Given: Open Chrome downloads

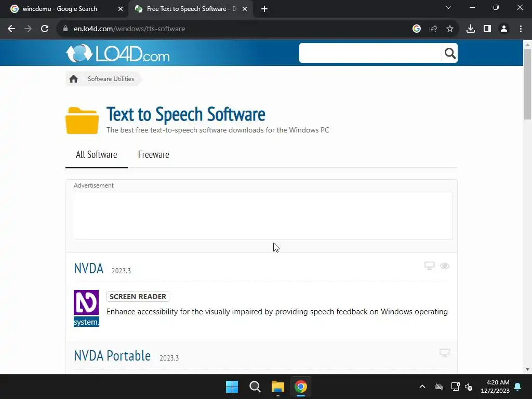Looking at the screenshot, I should (x=471, y=29).
